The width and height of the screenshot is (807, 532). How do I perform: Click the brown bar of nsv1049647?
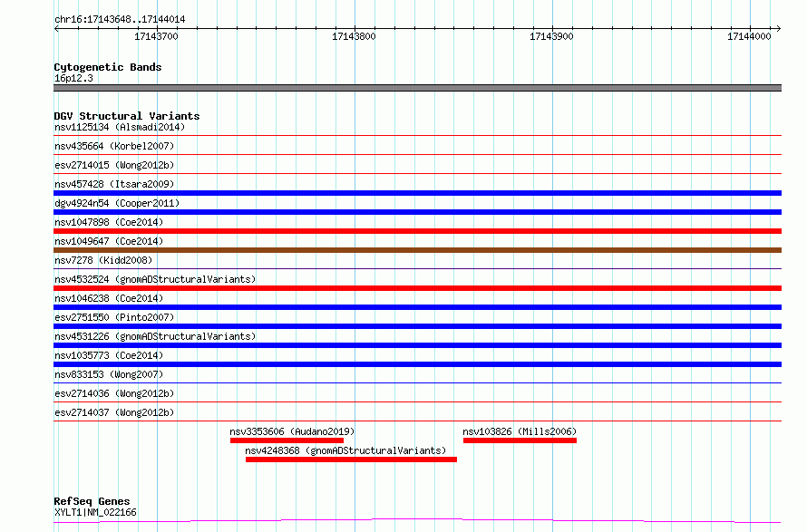tap(417, 250)
